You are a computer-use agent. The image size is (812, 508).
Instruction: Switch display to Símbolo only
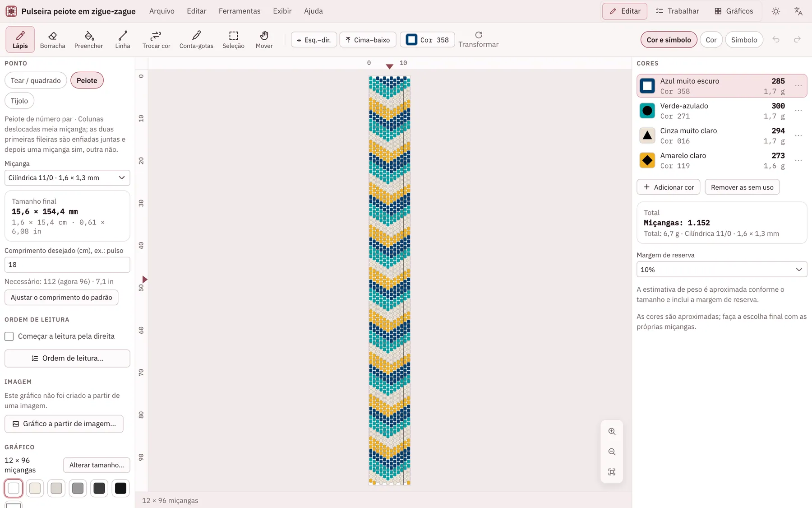744,40
